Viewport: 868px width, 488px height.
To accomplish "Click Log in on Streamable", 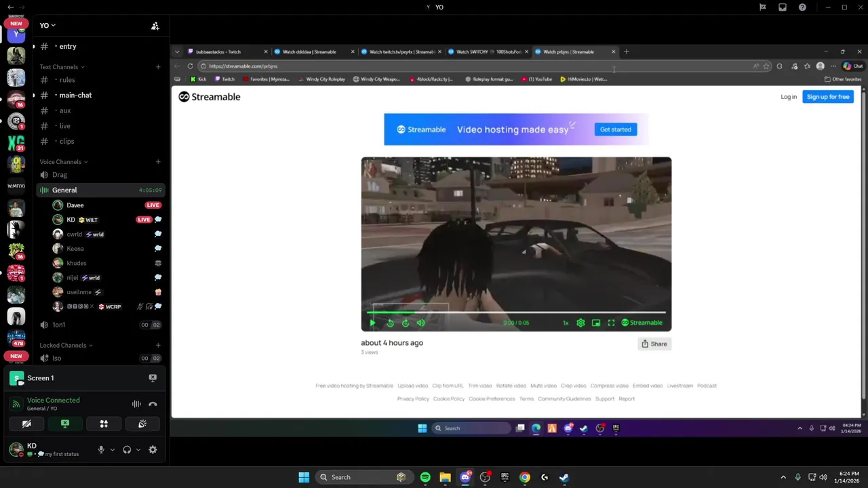I will (x=789, y=97).
